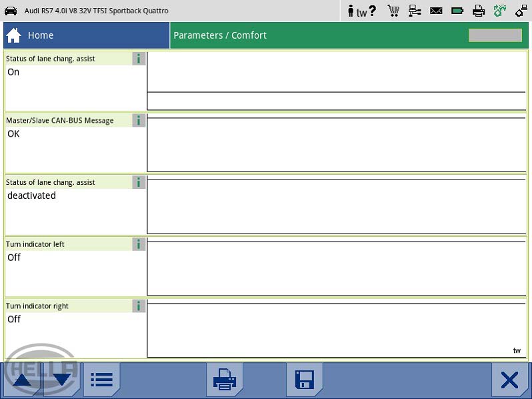Open the tw help question mark icon

tap(362, 11)
